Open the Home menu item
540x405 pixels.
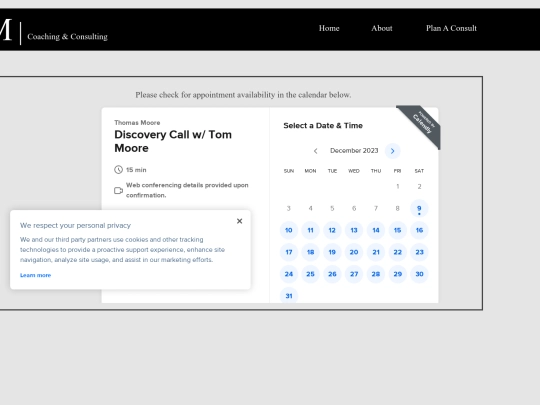[x=329, y=28]
